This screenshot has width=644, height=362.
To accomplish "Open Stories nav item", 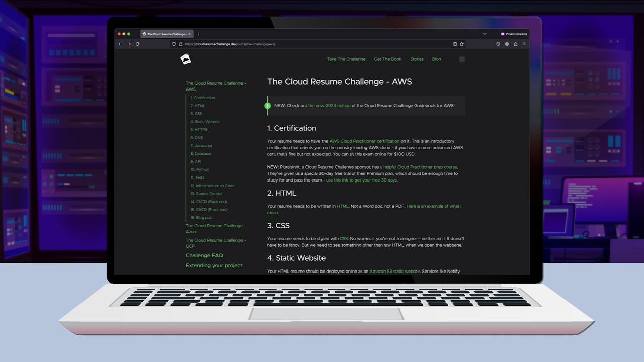I will (417, 59).
